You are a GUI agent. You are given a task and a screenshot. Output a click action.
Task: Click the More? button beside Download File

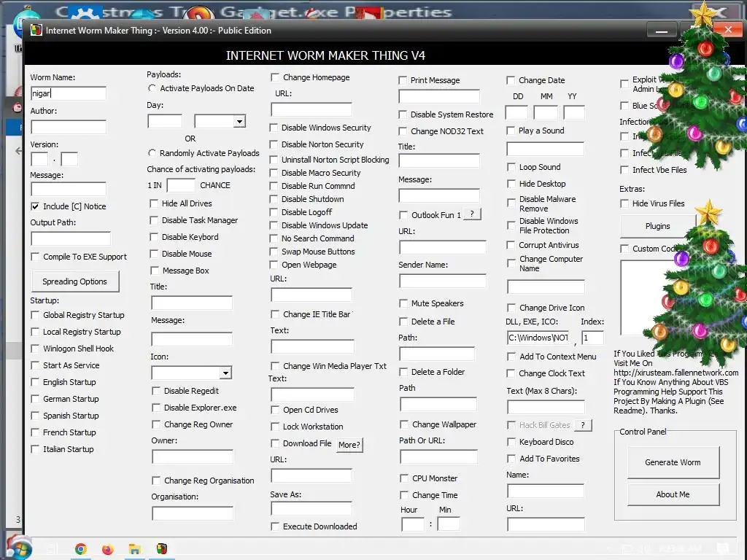click(x=349, y=445)
